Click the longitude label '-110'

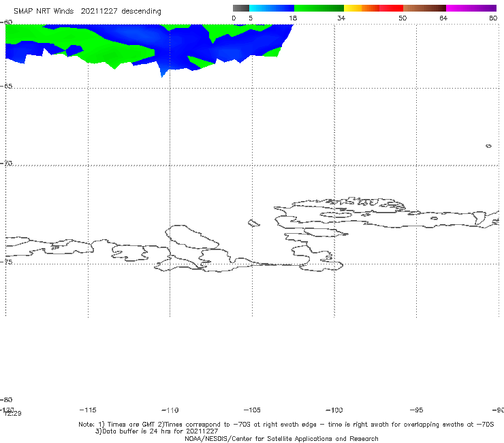click(x=170, y=410)
